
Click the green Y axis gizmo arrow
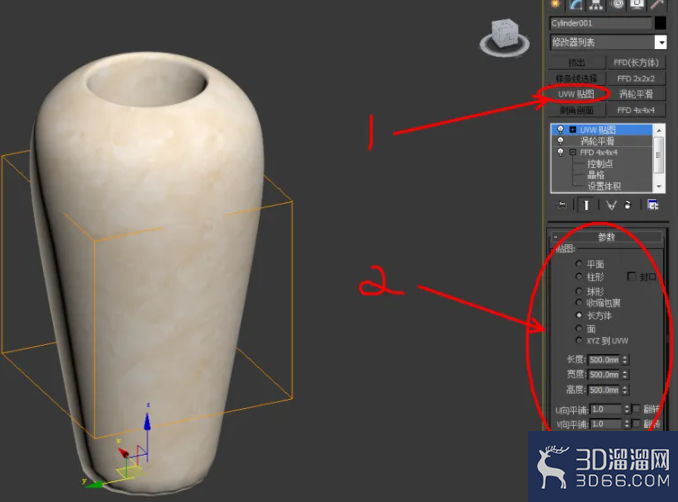pos(93,485)
